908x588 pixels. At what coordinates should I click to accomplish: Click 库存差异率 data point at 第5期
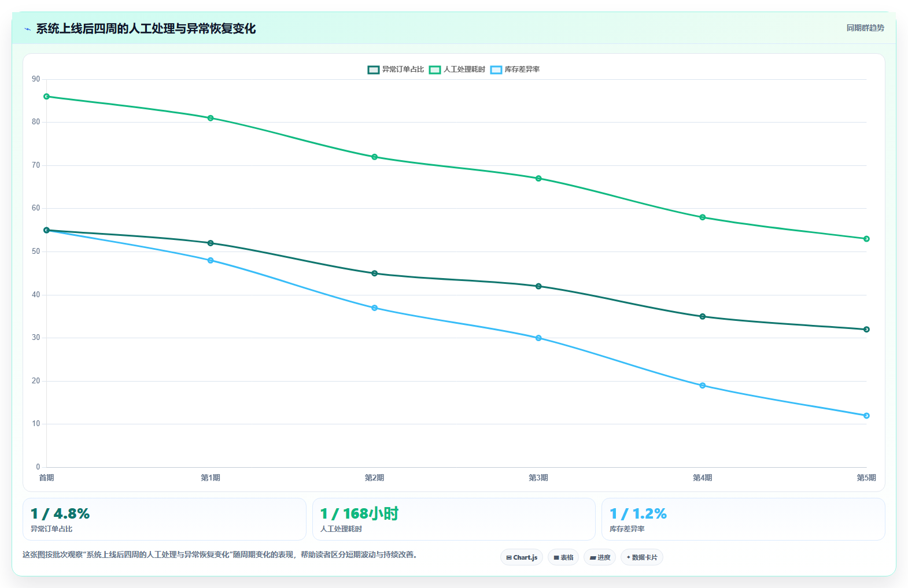pos(866,416)
